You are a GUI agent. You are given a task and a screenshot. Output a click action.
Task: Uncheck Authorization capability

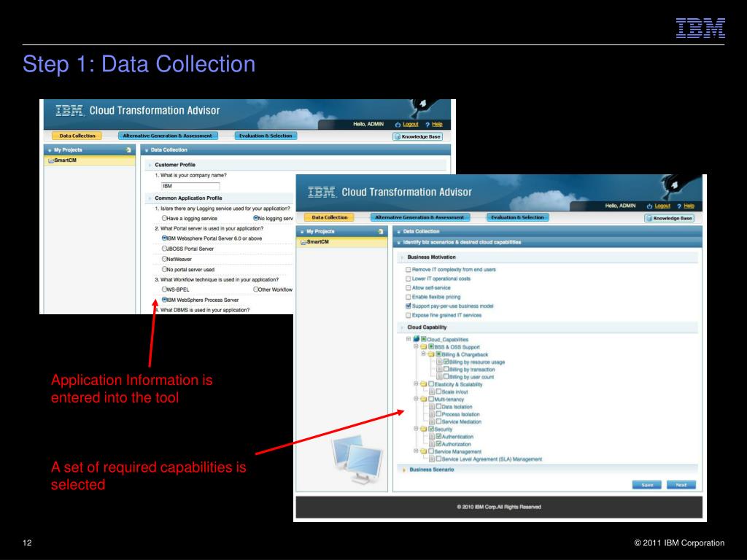[x=438, y=444]
